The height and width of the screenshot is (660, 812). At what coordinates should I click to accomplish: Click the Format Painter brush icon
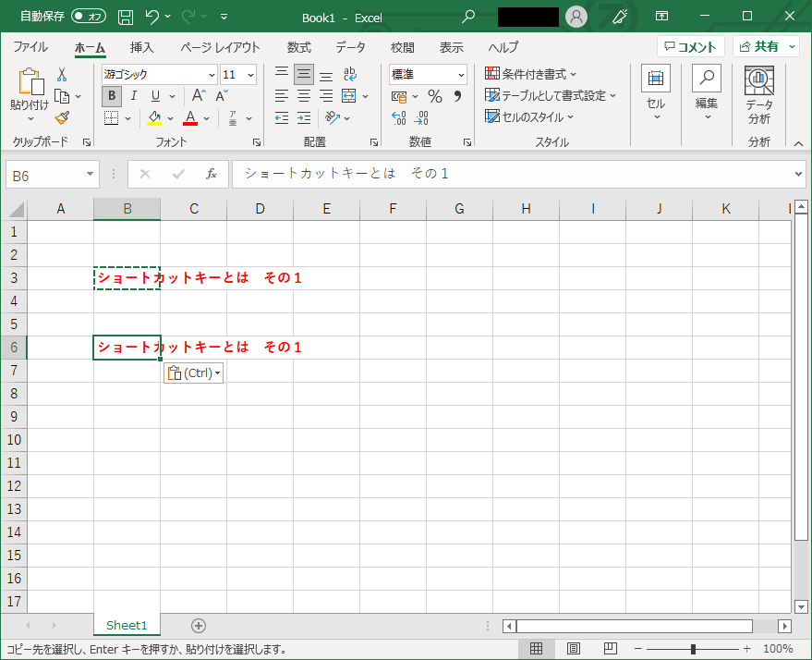click(62, 118)
